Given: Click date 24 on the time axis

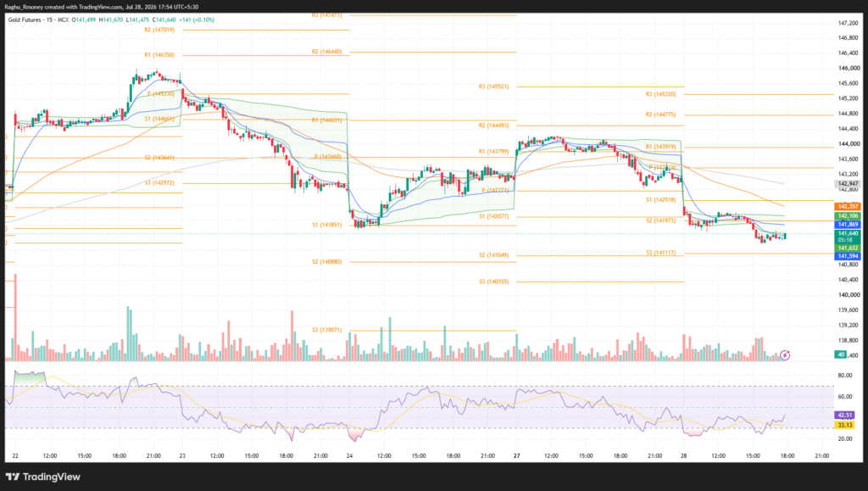Looking at the screenshot, I should [x=349, y=456].
